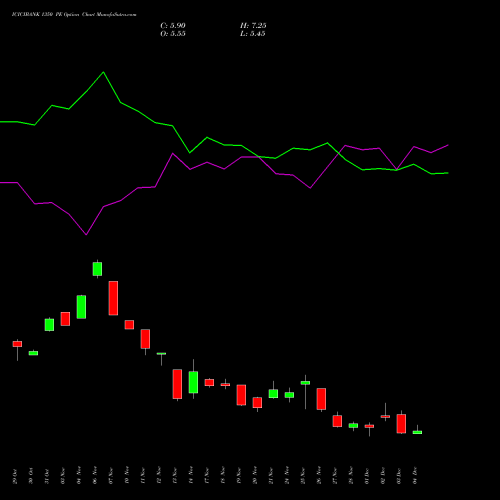Click the red candle above 19 Nov
Viewport: 500px width, 500px height.
pos(241,395)
